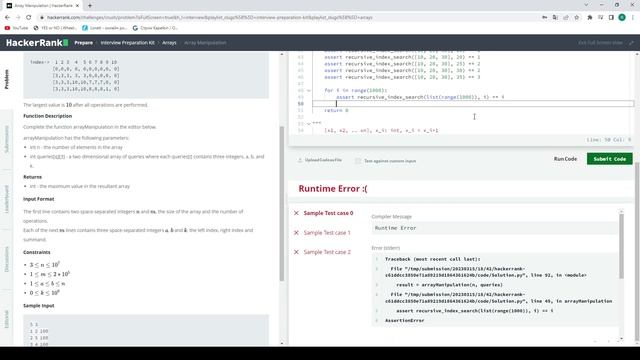Click the problem panel vertical scrollbar
Screen dimensions: 640x360
[x=282, y=203]
